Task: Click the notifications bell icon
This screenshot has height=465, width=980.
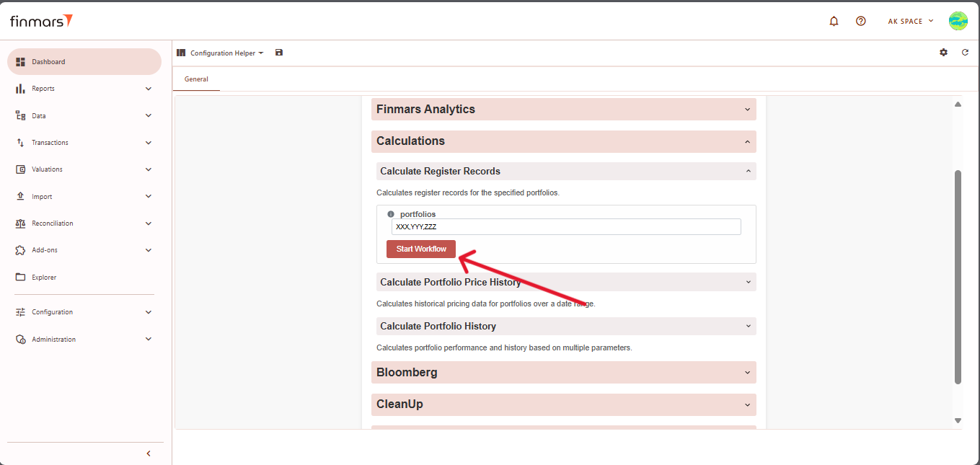Action: 834,21
